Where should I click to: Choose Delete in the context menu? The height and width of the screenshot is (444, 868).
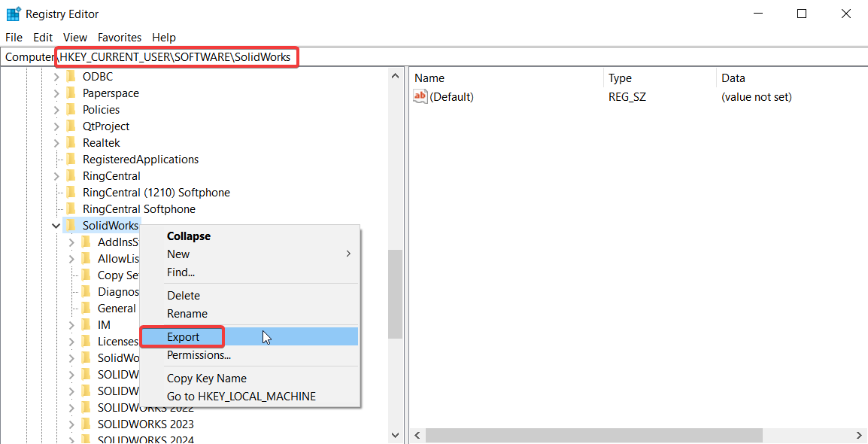pyautogui.click(x=250, y=296)
